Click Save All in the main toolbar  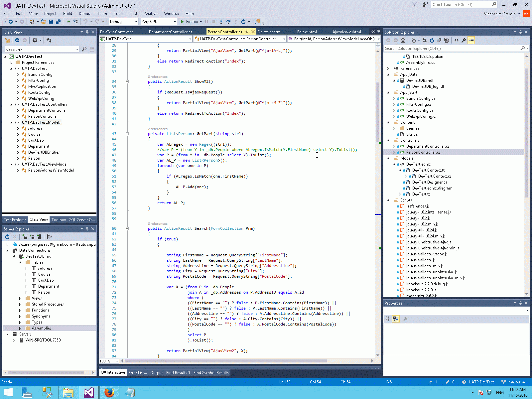point(58,22)
